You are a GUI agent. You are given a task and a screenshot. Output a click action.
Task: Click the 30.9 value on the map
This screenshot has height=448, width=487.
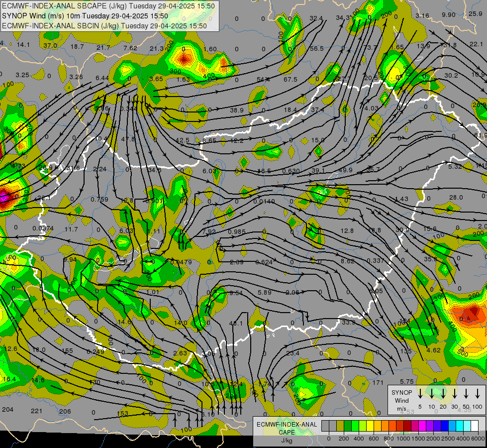tap(402, 229)
